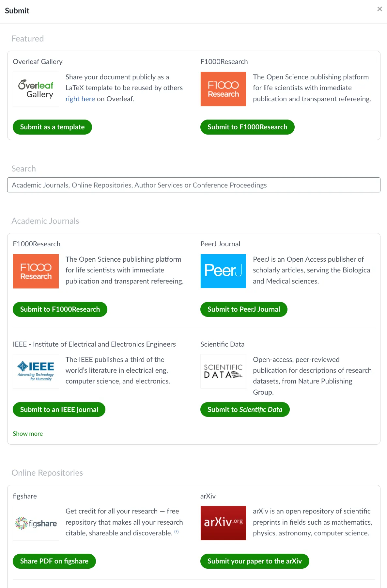387x588 pixels.
Task: Click the PeerJ logo thumbnail
Action: [x=223, y=271]
